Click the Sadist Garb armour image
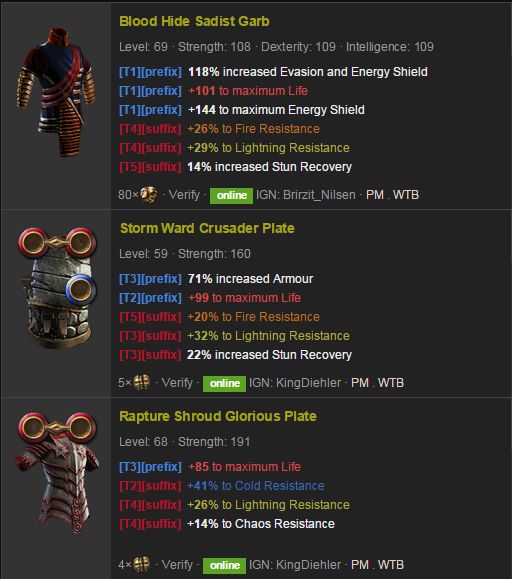Image resolution: width=512 pixels, height=579 pixels. click(x=55, y=92)
